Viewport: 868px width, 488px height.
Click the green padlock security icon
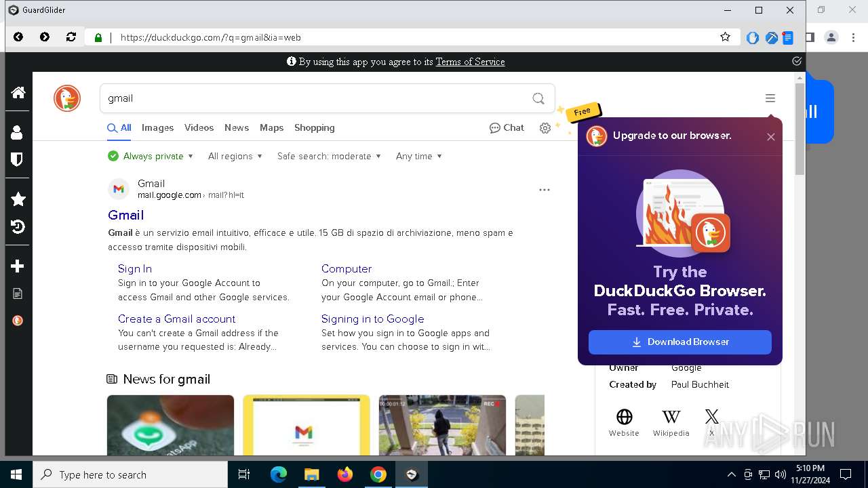(98, 37)
